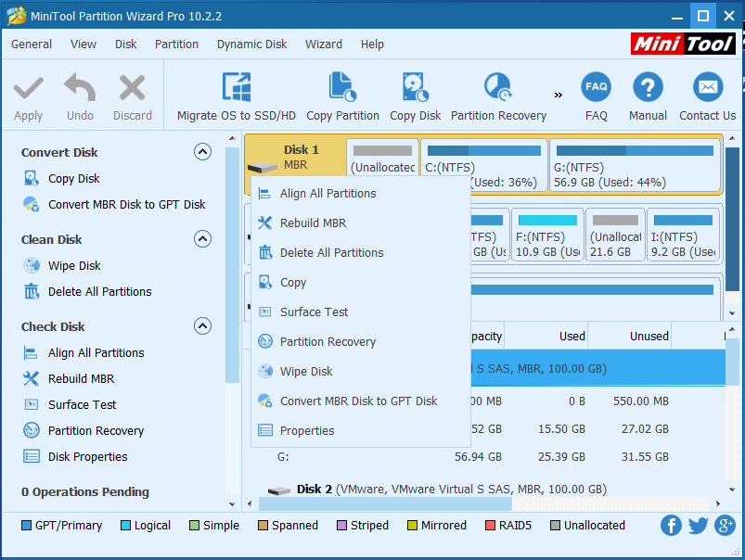
Task: Click the Unused column header
Action: point(630,336)
